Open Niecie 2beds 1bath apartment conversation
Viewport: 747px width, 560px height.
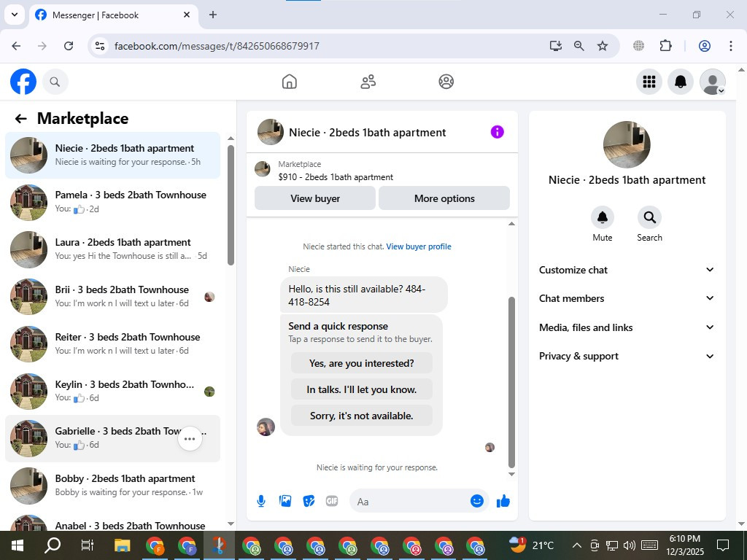[x=113, y=155]
